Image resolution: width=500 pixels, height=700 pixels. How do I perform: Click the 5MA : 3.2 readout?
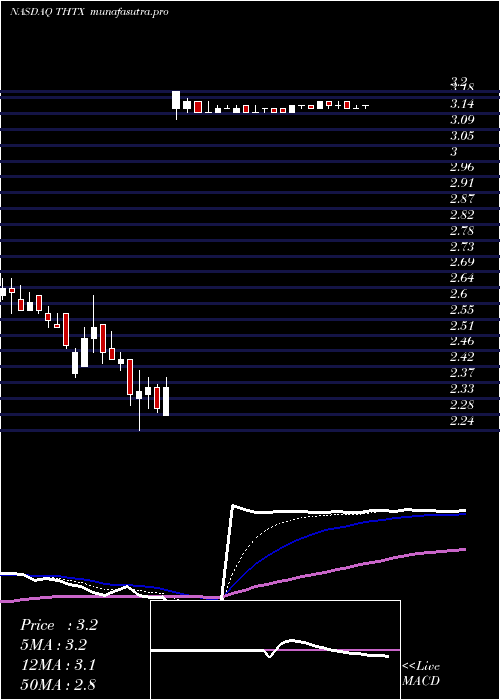tap(53, 645)
